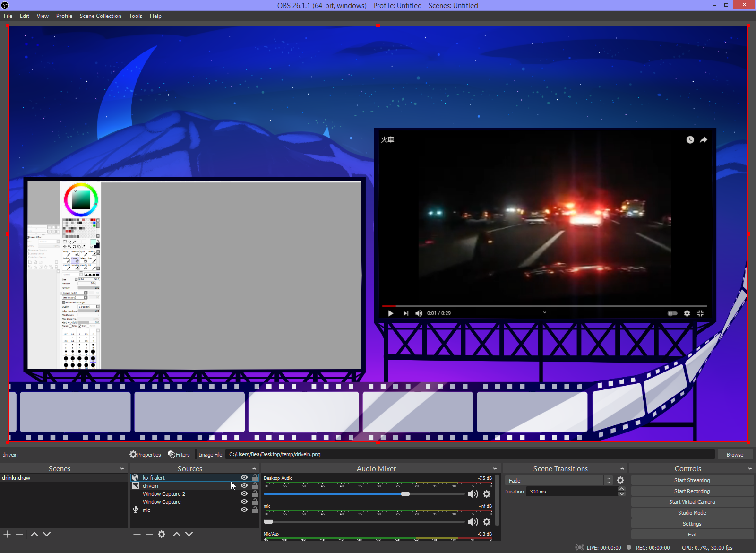
Task: Remove the selected source with the Sources minus icon
Action: [149, 534]
